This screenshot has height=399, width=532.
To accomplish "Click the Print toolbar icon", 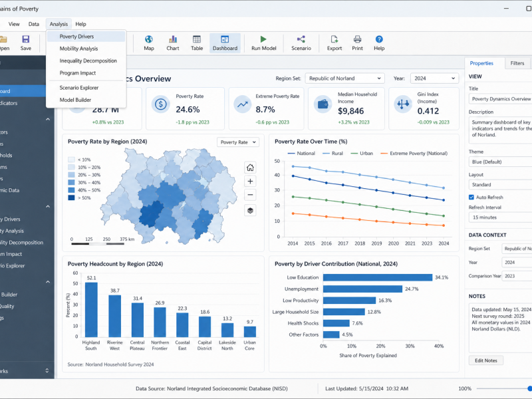I will [357, 43].
